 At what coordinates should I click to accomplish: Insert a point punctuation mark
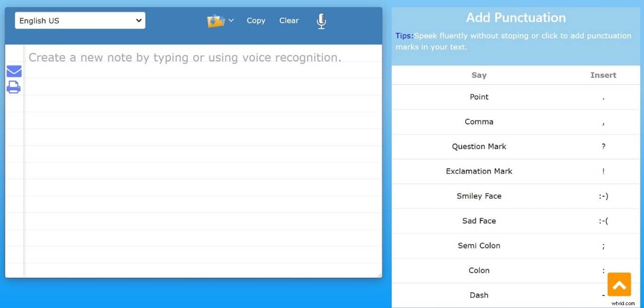click(x=603, y=97)
